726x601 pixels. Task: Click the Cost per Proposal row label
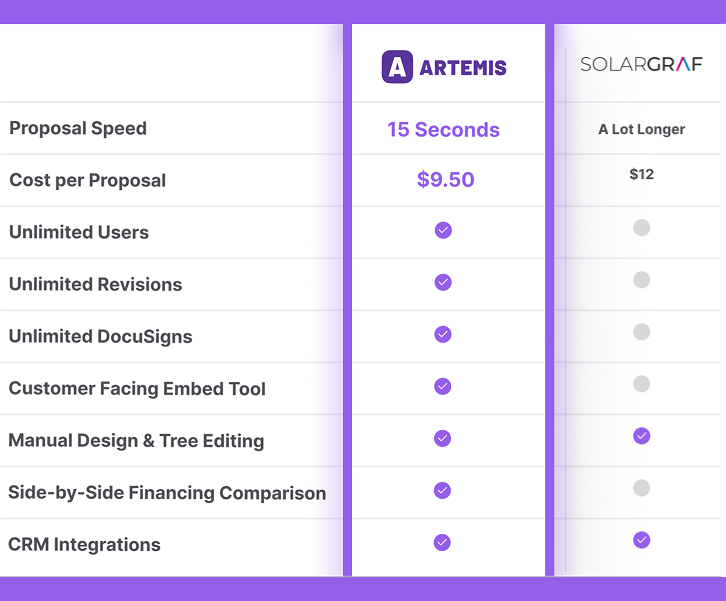click(87, 180)
